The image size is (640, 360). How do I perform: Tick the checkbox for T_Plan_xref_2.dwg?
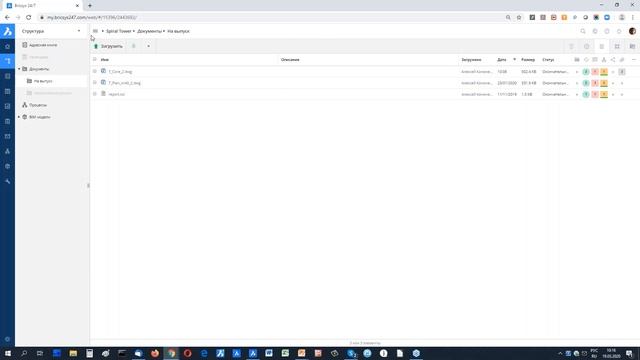pos(95,83)
